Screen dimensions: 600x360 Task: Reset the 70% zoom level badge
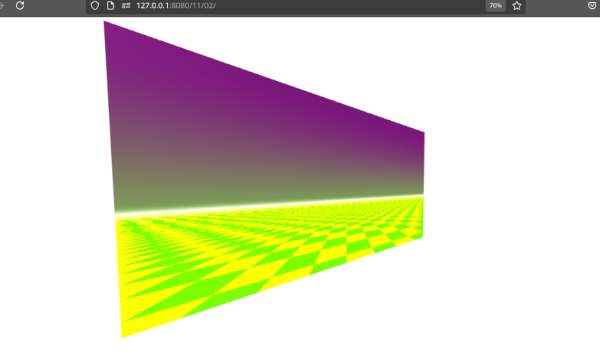coord(496,5)
